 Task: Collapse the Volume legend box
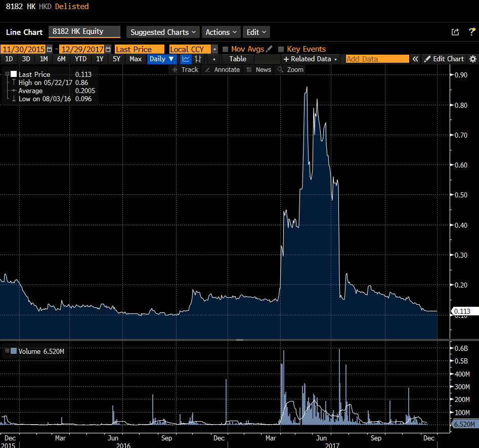7,351
